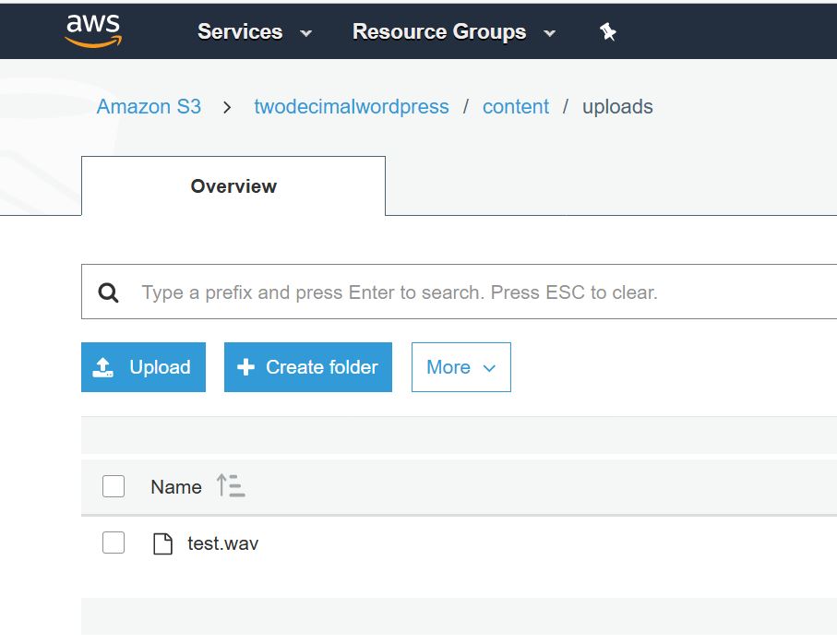Image resolution: width=837 pixels, height=644 pixels.
Task: Open the test.wav file name
Action: point(223,543)
